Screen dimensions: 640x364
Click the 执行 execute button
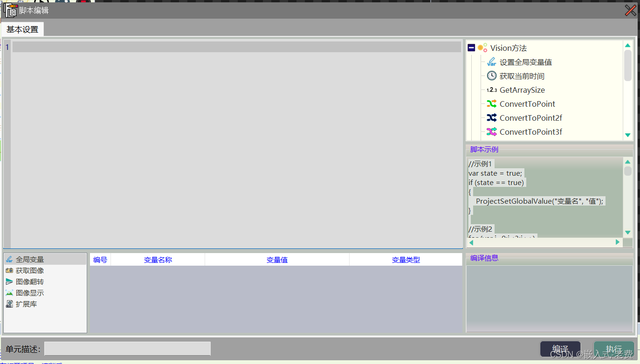(614, 349)
